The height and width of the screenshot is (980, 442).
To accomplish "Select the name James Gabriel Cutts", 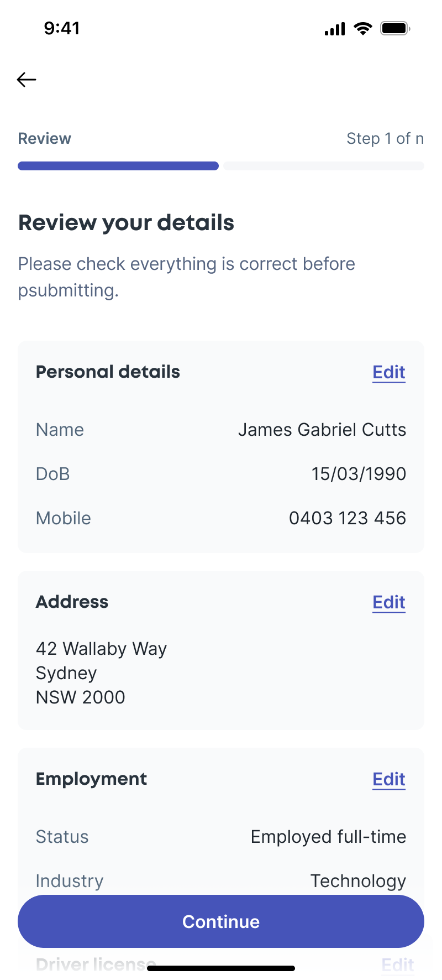I will [x=322, y=430].
